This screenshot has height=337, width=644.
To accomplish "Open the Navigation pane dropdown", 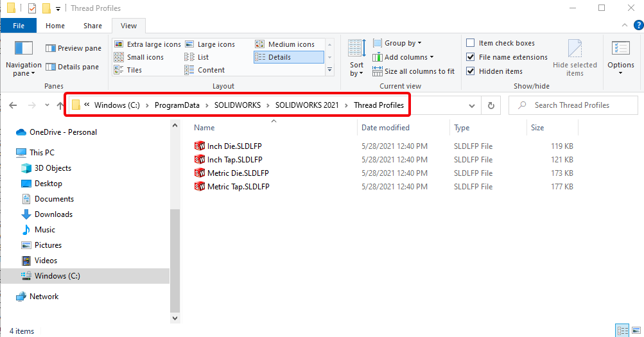I will pos(23,58).
